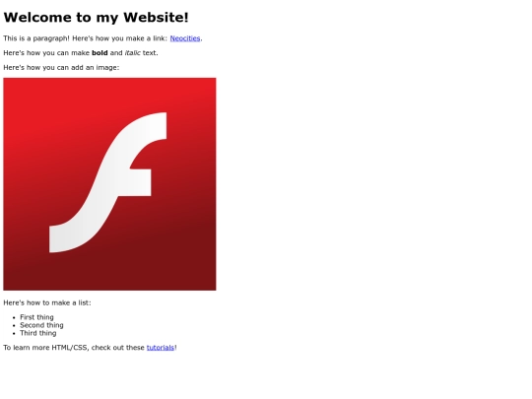Click 'To learn more HTML/CSS' sentence
Viewport: 532px width, 399px height.
(x=90, y=348)
